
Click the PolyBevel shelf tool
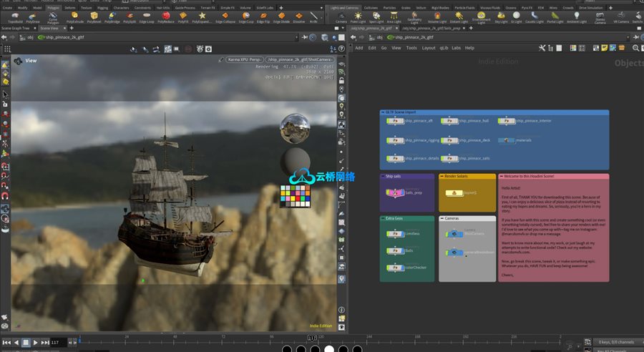pos(94,18)
